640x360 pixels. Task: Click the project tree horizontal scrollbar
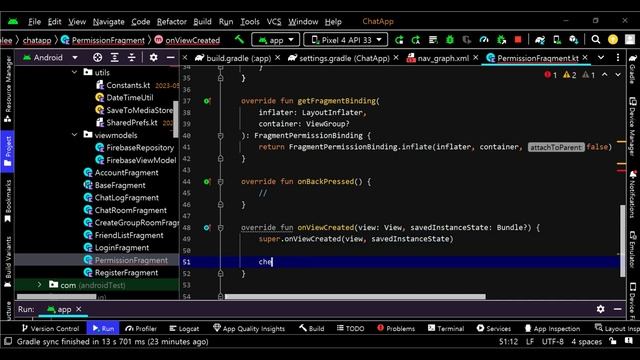point(56,296)
